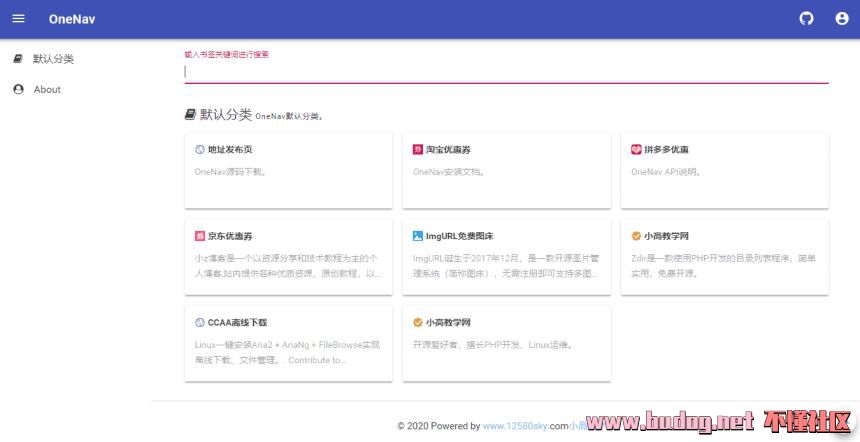
Task: Click the 京东优惠券 card favicon
Action: tap(199, 236)
